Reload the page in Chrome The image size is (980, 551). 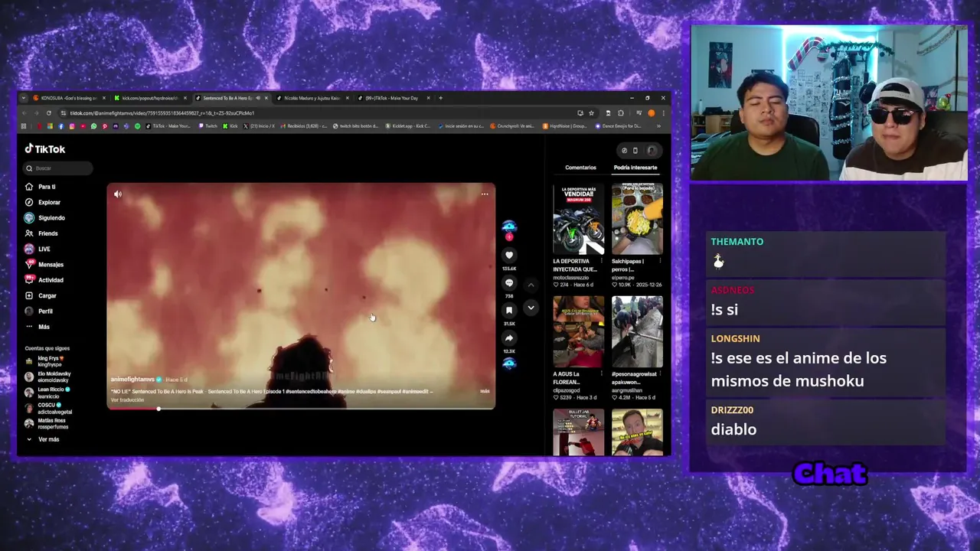[x=48, y=113]
